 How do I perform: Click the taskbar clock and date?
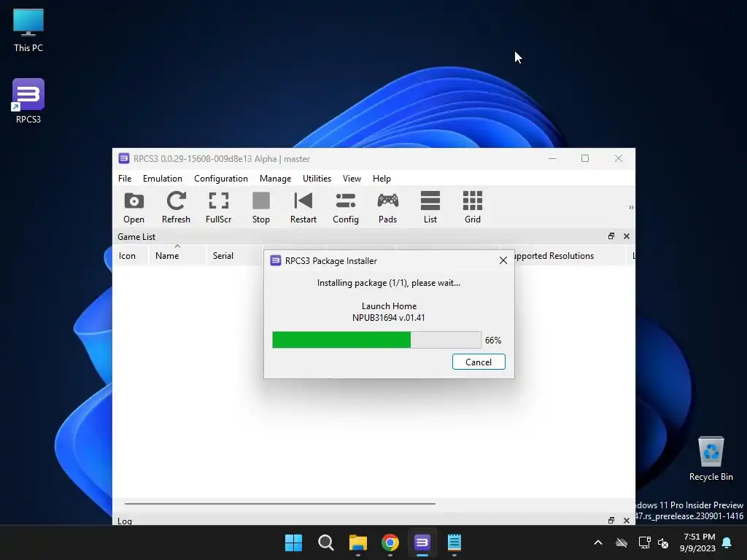click(x=697, y=542)
